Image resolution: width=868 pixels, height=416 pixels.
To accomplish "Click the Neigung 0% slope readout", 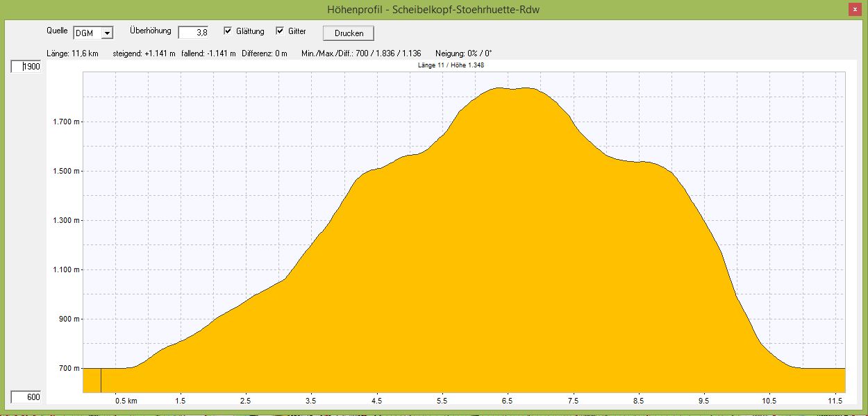I will [x=463, y=53].
